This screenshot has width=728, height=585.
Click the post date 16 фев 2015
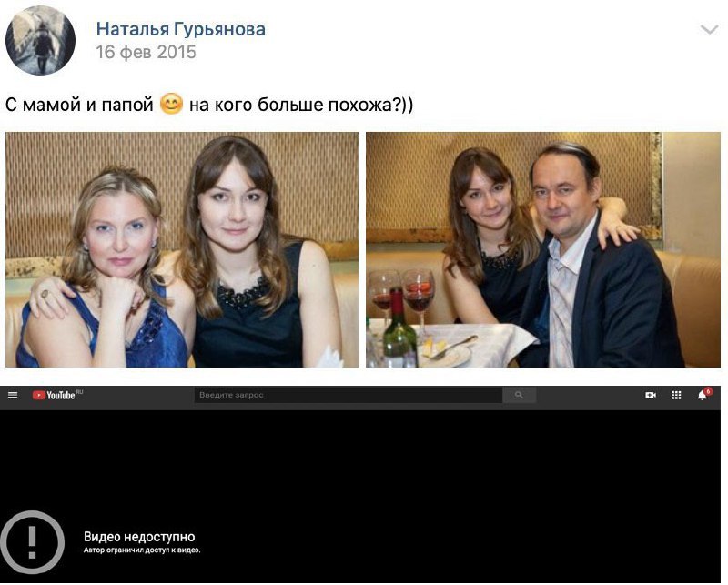146,52
